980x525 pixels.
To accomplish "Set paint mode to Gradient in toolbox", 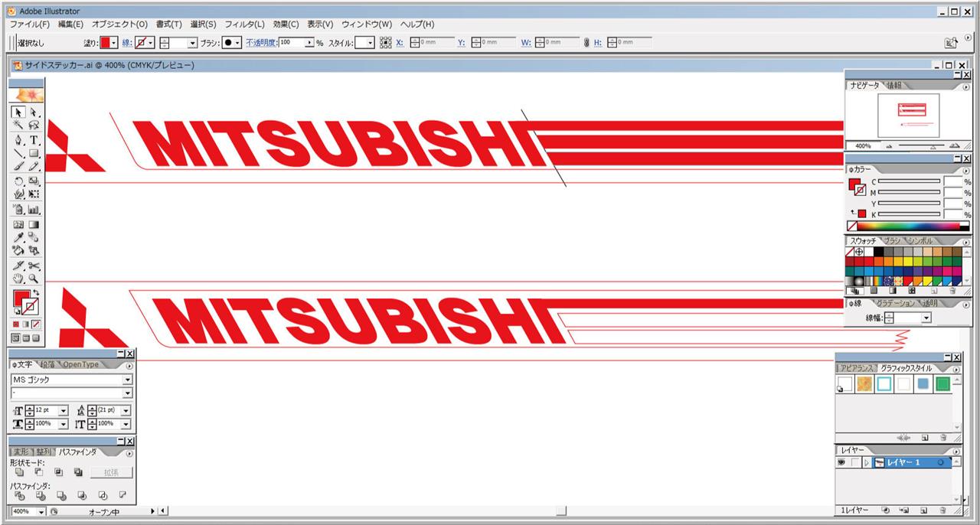I will [26, 324].
